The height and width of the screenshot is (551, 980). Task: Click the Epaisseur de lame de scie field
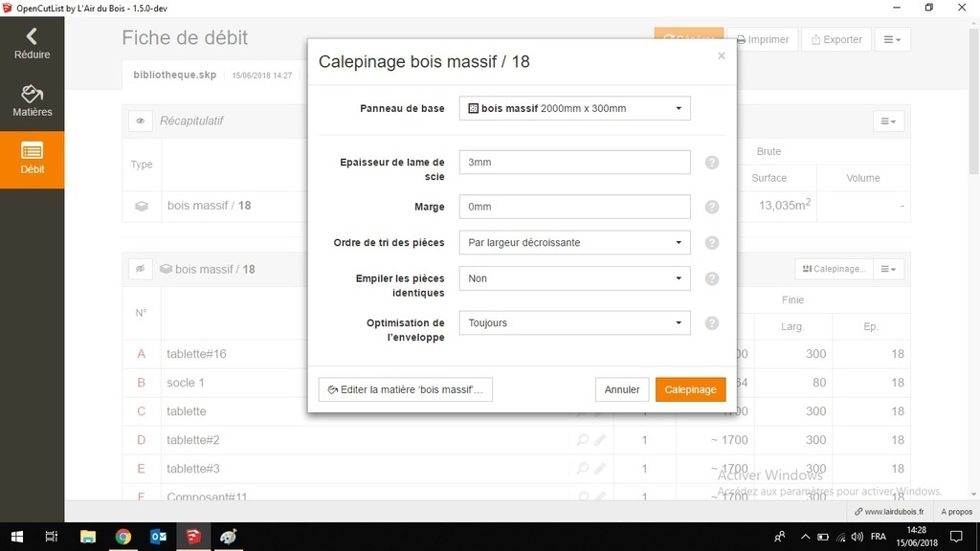[574, 162]
